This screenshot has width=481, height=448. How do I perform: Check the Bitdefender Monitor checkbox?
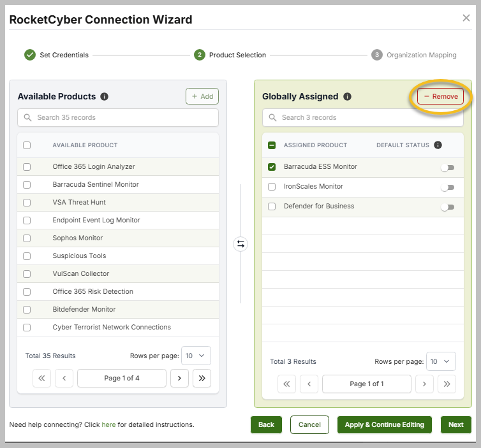tap(27, 310)
